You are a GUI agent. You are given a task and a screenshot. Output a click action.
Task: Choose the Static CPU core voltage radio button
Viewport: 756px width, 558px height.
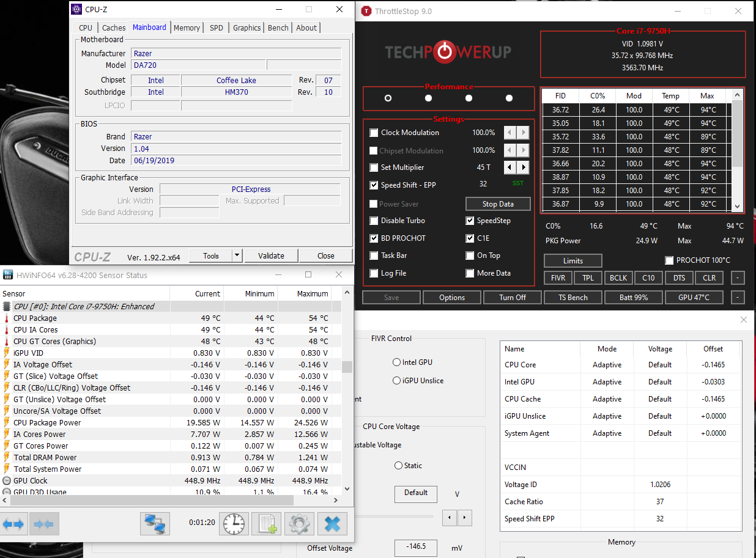(x=398, y=466)
